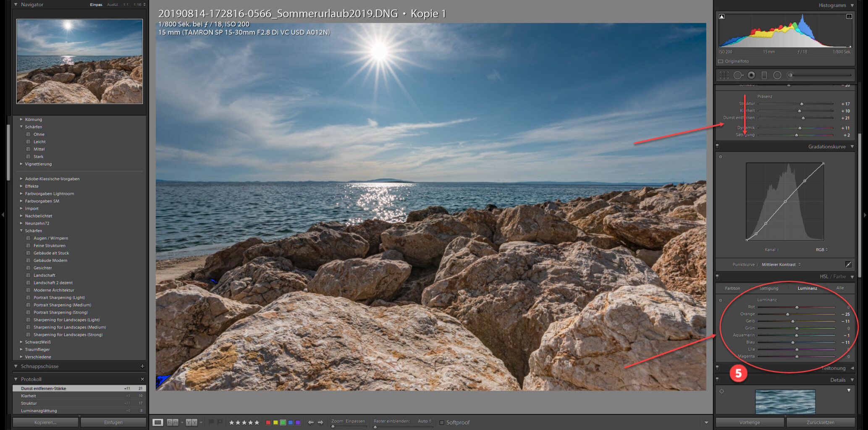Collapse the right panel group arrow
868x430 pixels.
point(865,215)
